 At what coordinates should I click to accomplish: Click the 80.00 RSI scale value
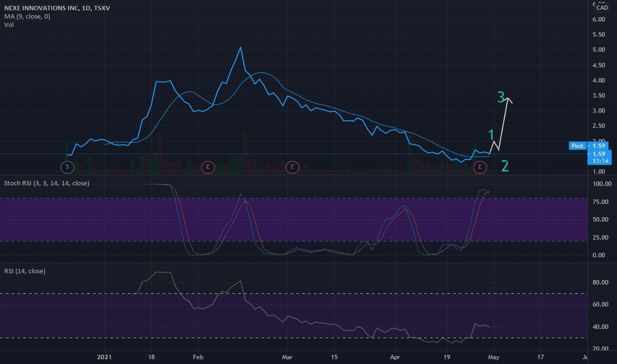point(600,283)
